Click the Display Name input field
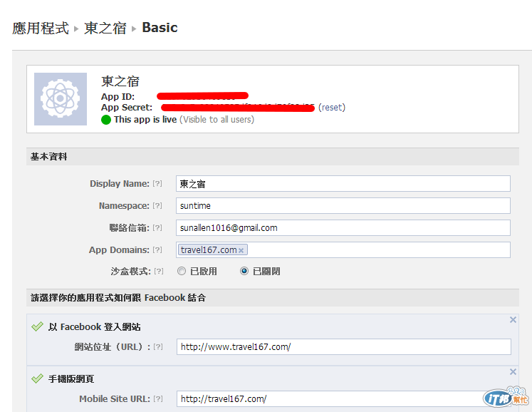The image size is (532, 412). pyautogui.click(x=343, y=184)
